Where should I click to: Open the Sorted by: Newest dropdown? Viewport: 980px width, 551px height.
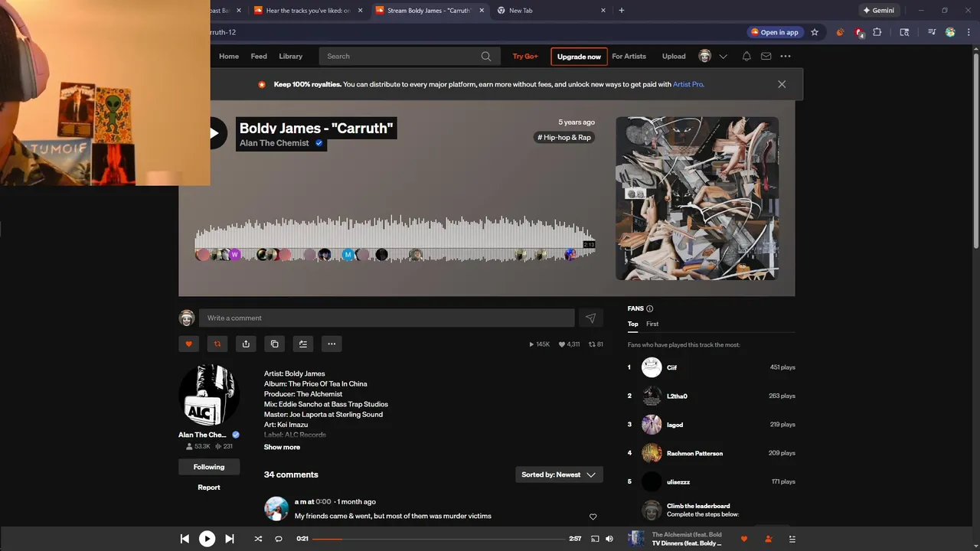[x=559, y=474]
